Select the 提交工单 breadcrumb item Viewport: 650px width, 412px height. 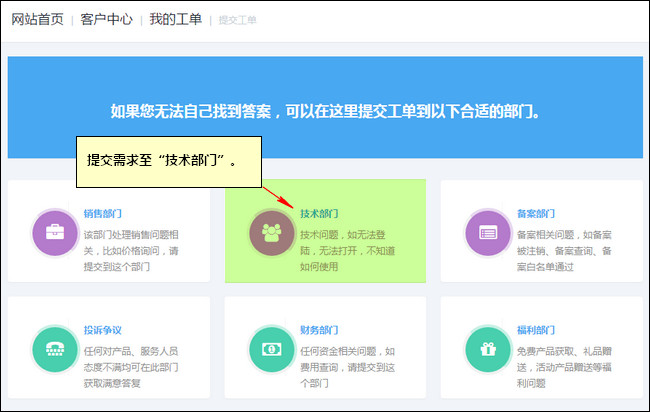pos(238,20)
